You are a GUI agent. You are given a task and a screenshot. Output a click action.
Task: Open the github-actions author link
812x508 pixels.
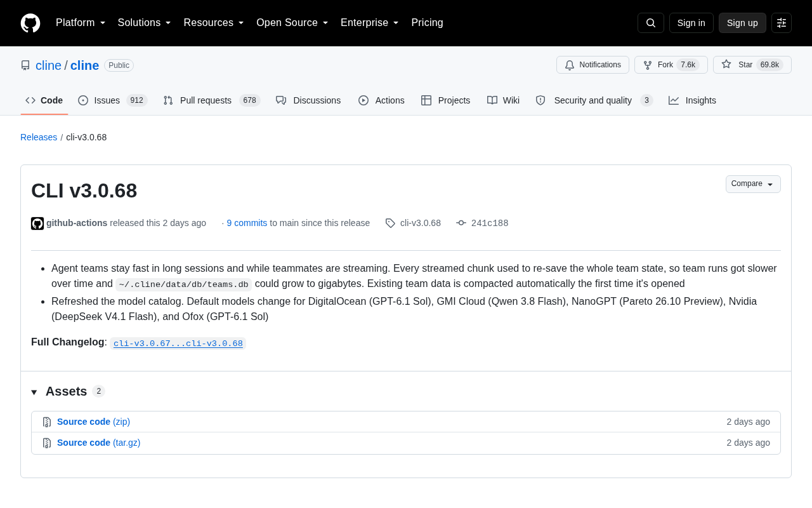(77, 223)
